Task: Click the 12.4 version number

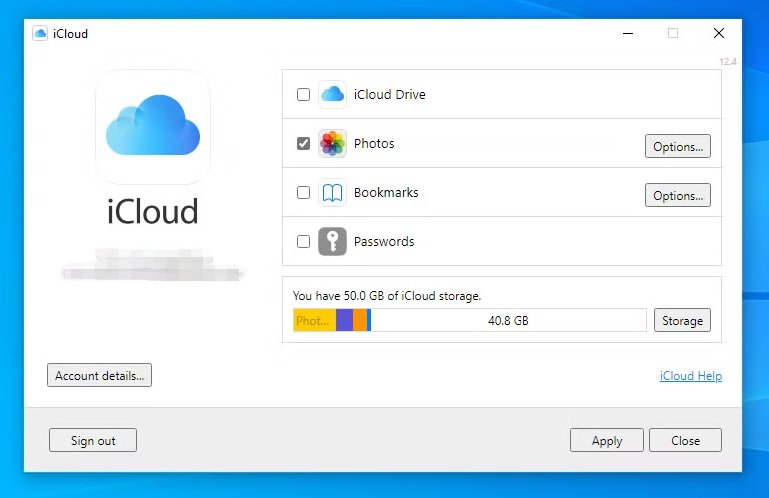Action: 728,61
